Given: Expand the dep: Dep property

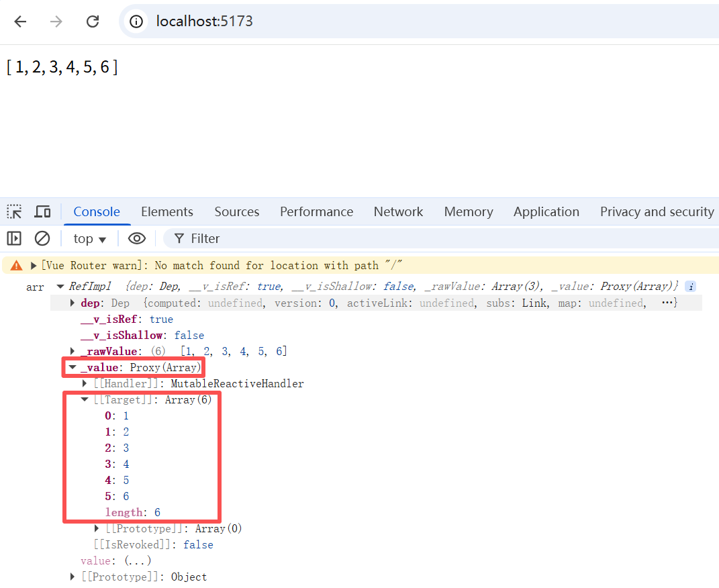Looking at the screenshot, I should click(73, 303).
